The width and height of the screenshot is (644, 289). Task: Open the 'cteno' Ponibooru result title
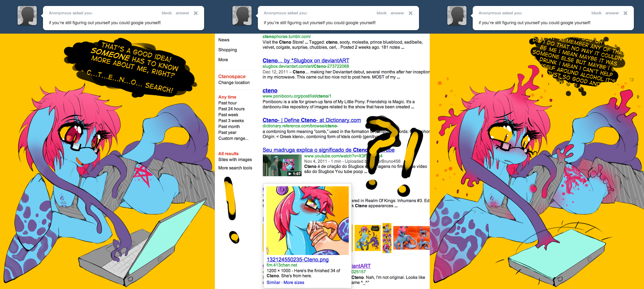pyautogui.click(x=270, y=90)
